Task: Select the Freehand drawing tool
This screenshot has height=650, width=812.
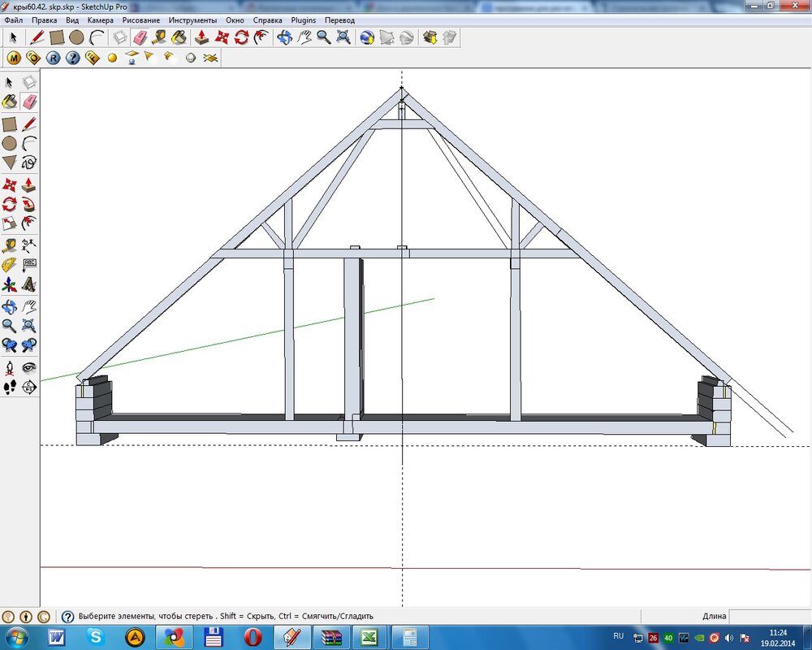Action: pos(29,163)
